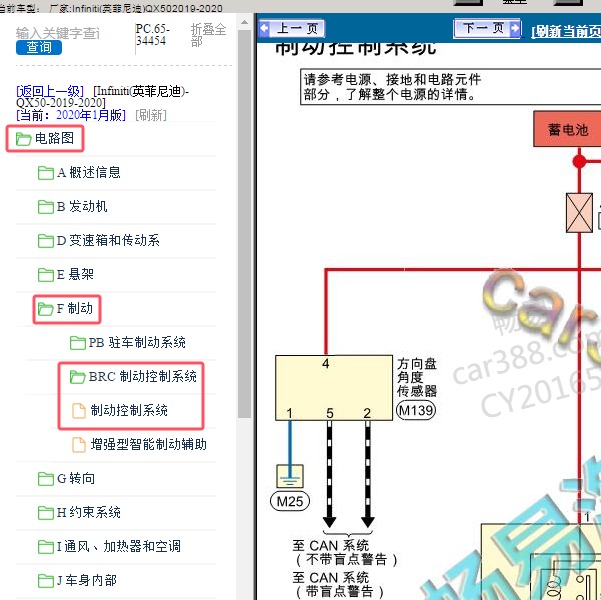The width and height of the screenshot is (601, 600).
Task: Click the folder icon next to E 悬架
Action: pyautogui.click(x=46, y=275)
